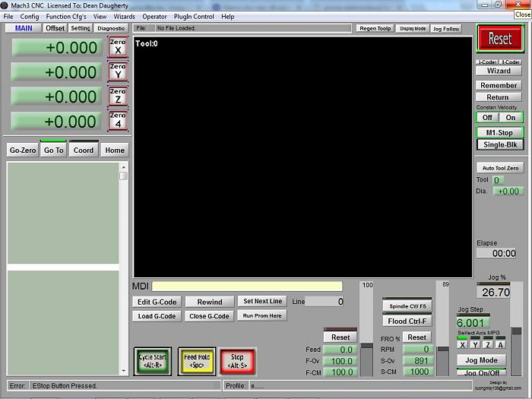Open the Wizards menu
Viewport: 532px width, 399px height.
click(x=124, y=16)
